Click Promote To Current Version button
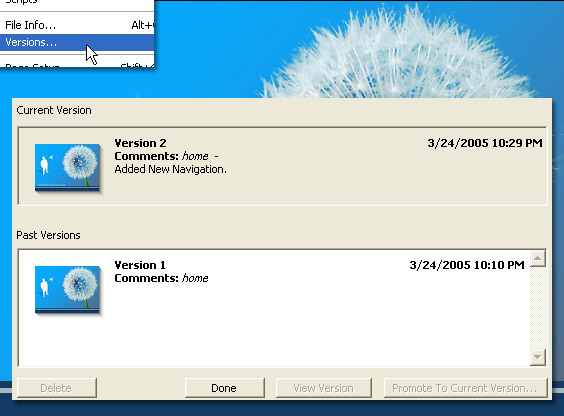This screenshot has width=564, height=416. click(465, 388)
